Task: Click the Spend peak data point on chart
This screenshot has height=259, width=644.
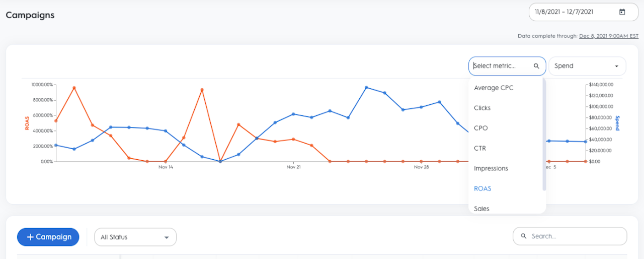Action: click(x=366, y=88)
